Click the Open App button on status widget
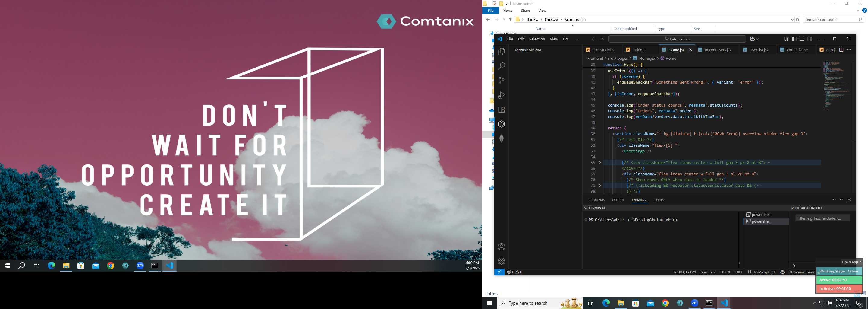This screenshot has width=868, height=309. 851,262
